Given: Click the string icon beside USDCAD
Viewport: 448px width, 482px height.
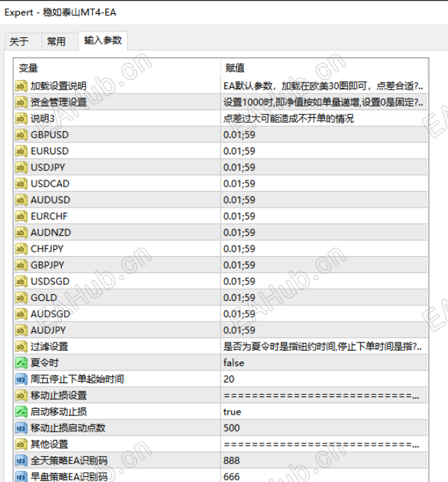Looking at the screenshot, I should [21, 184].
